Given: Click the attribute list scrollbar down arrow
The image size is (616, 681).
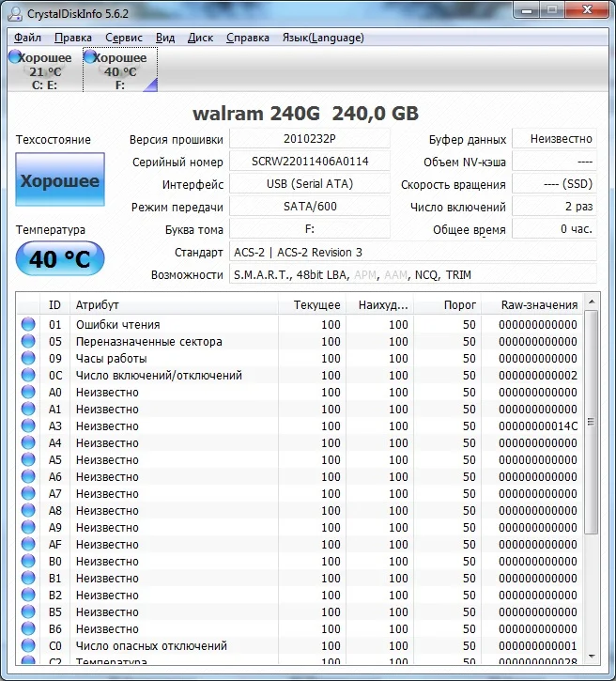Looking at the screenshot, I should click(592, 657).
